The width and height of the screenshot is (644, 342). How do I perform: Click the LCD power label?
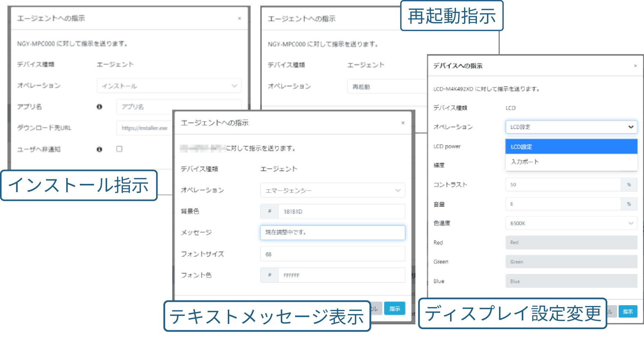pos(447,146)
